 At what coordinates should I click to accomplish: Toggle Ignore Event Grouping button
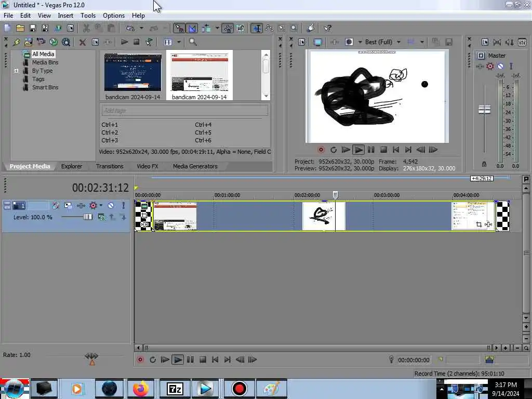pyautogui.click(x=241, y=28)
